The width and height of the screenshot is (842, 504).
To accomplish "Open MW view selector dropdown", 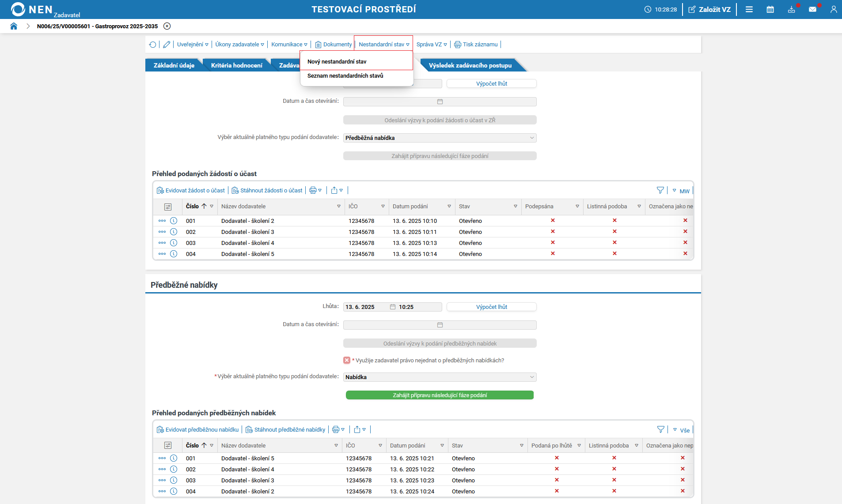I will [681, 191].
